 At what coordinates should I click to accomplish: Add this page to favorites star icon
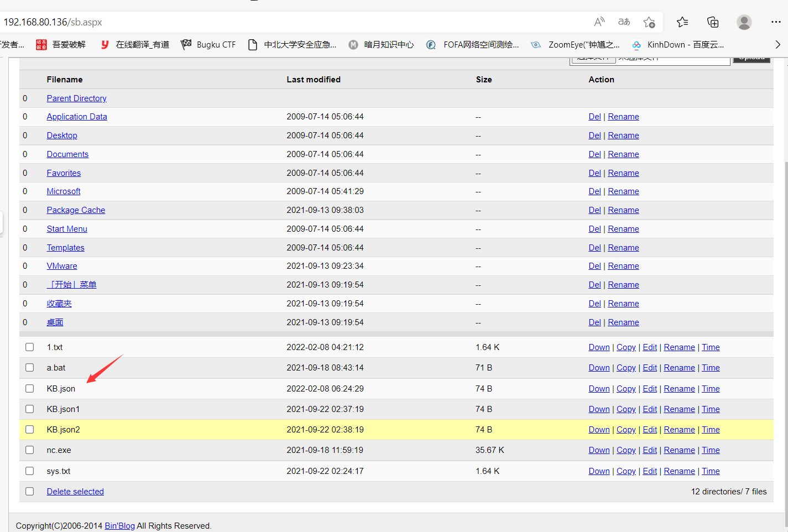coord(649,22)
